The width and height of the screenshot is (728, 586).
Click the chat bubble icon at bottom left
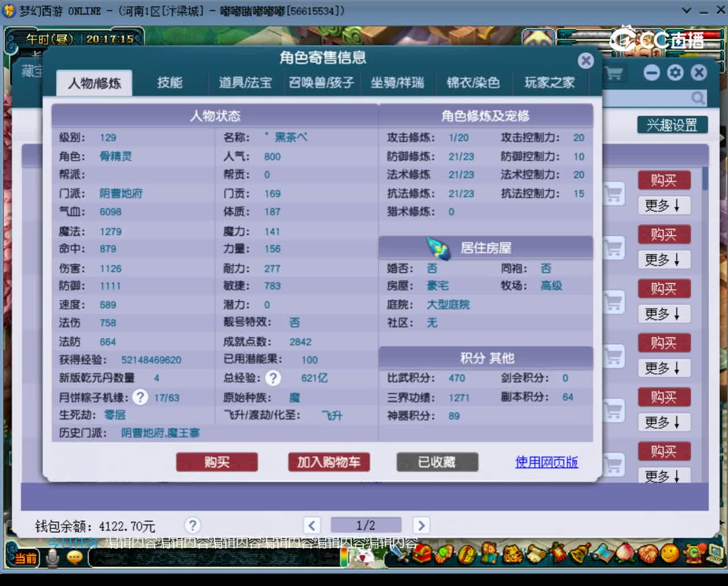(75, 558)
